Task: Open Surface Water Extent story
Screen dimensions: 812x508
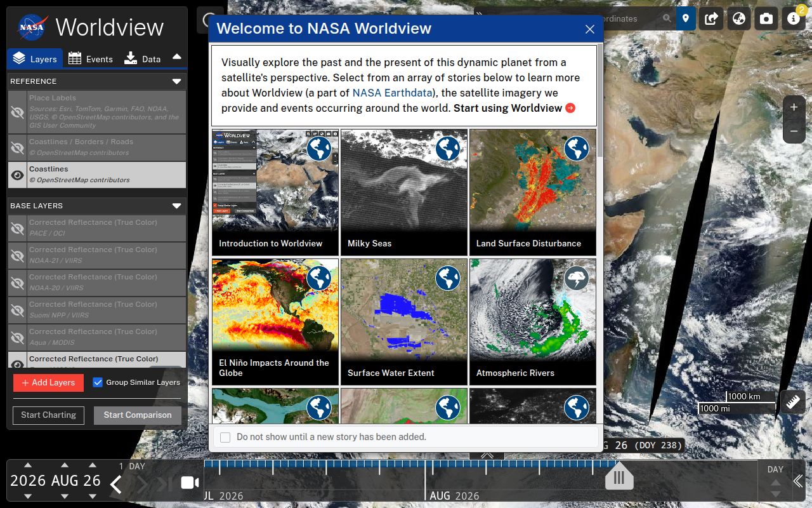Action: click(x=404, y=321)
